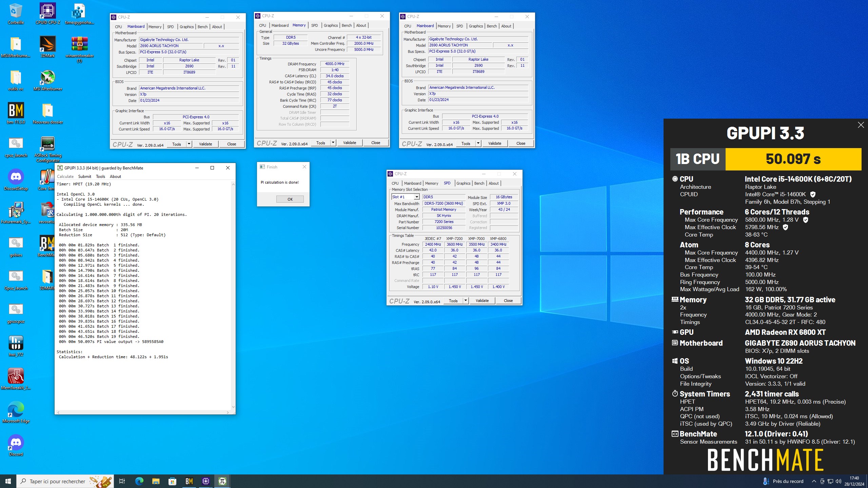Image resolution: width=868 pixels, height=488 pixels.
Task: Click Validate in the CPU-Z Memory window
Action: coord(350,143)
